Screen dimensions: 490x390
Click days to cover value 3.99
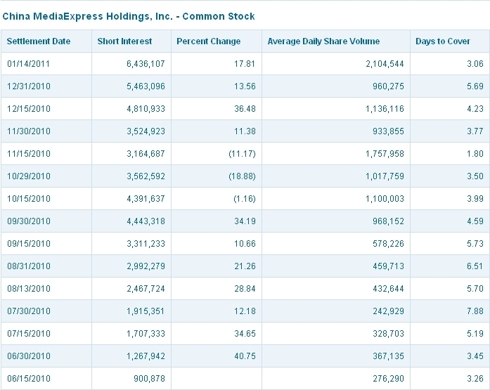[475, 199]
